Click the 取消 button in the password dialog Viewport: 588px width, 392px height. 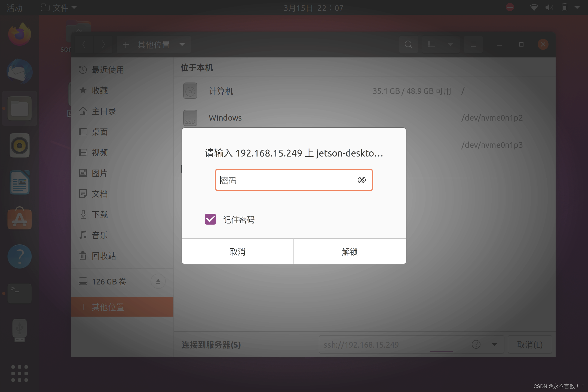point(238,252)
